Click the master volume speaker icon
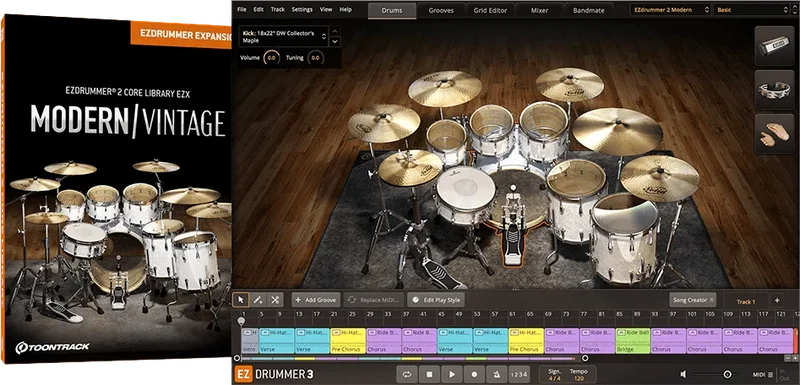Image resolution: width=800 pixels, height=385 pixels. pyautogui.click(x=684, y=375)
